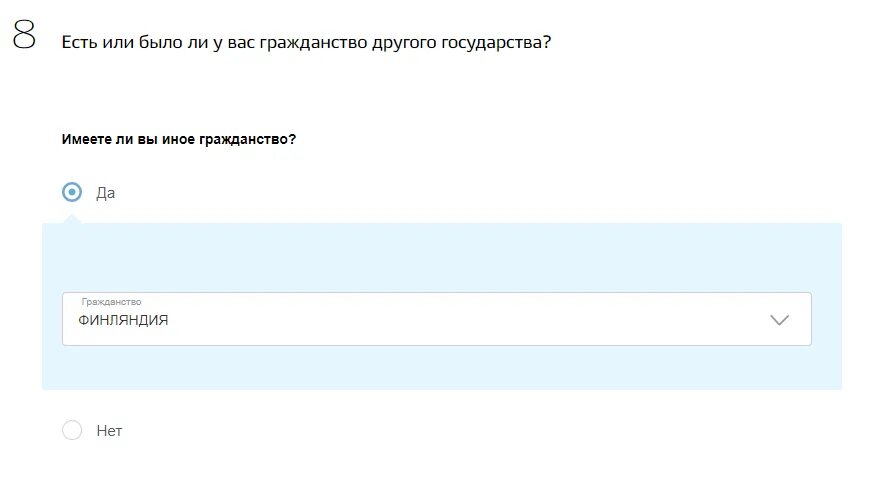Select the "Нет" radio button
The height and width of the screenshot is (481, 894).
[x=72, y=430]
